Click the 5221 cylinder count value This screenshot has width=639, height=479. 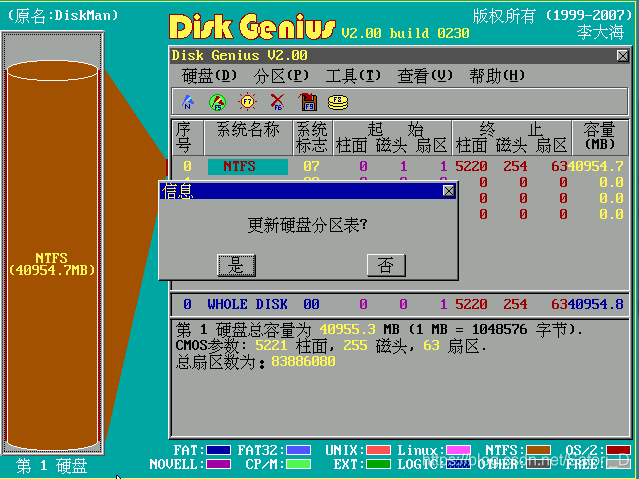271,346
